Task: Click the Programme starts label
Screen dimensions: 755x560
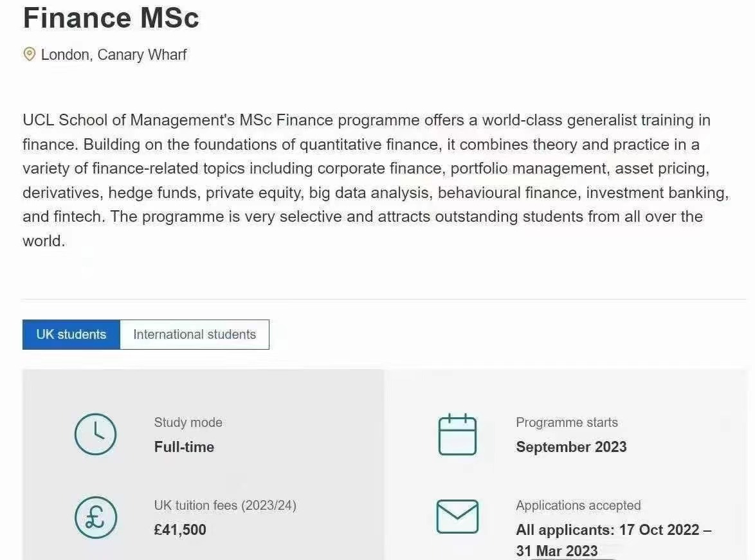Action: coord(567,422)
